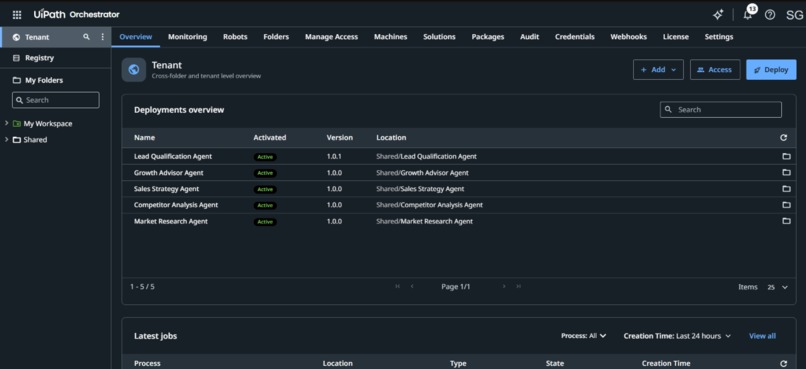Open the app launcher grid icon
The width and height of the screenshot is (806, 369).
click(17, 15)
